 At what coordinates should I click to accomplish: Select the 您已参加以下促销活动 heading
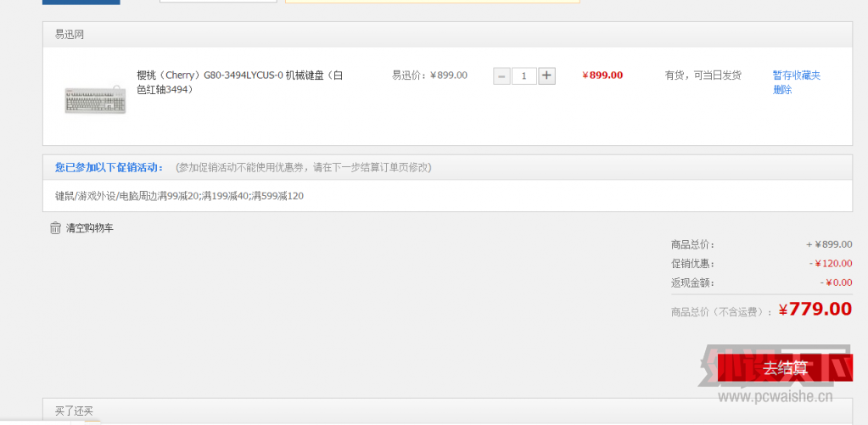click(x=109, y=167)
